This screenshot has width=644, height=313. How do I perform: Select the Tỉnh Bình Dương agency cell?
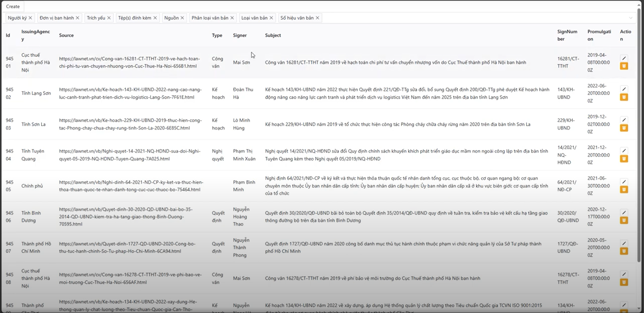pyautogui.click(x=31, y=217)
